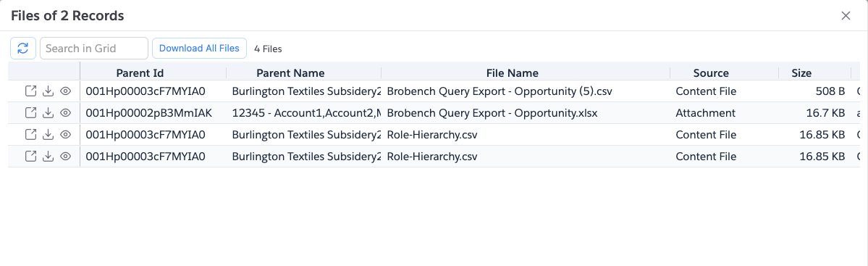The height and width of the screenshot is (266, 868).
Task: Preview the Opportunity.xlsx attachment with eye icon
Action: 65,113
